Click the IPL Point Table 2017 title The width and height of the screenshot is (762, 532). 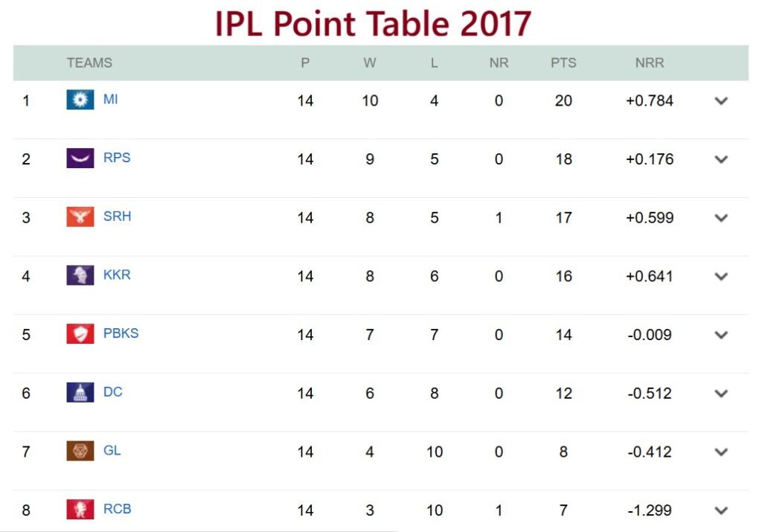[x=372, y=23]
